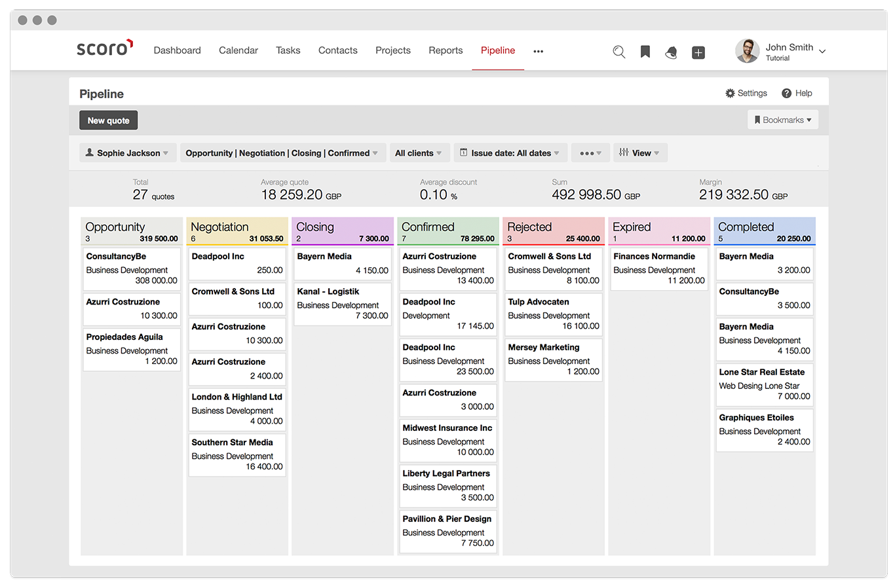Open the extra filters dots dropdown
The height and width of the screenshot is (588, 895).
(x=590, y=153)
